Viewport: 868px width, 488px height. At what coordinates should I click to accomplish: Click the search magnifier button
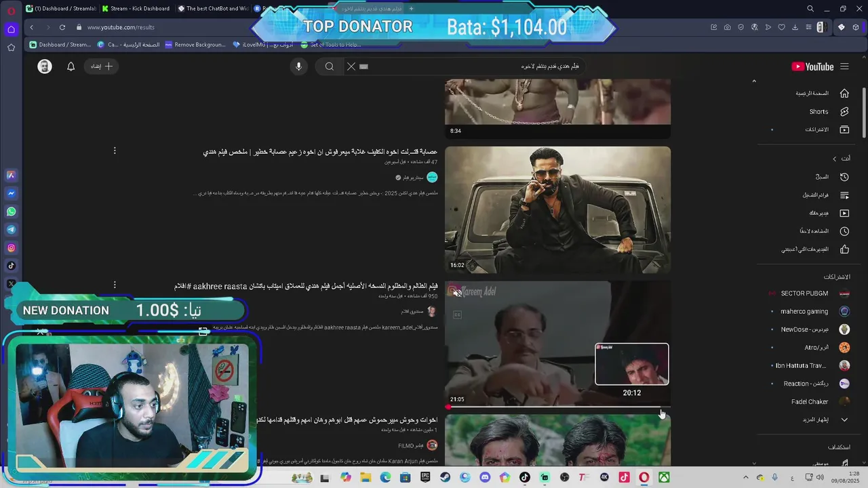coord(330,66)
